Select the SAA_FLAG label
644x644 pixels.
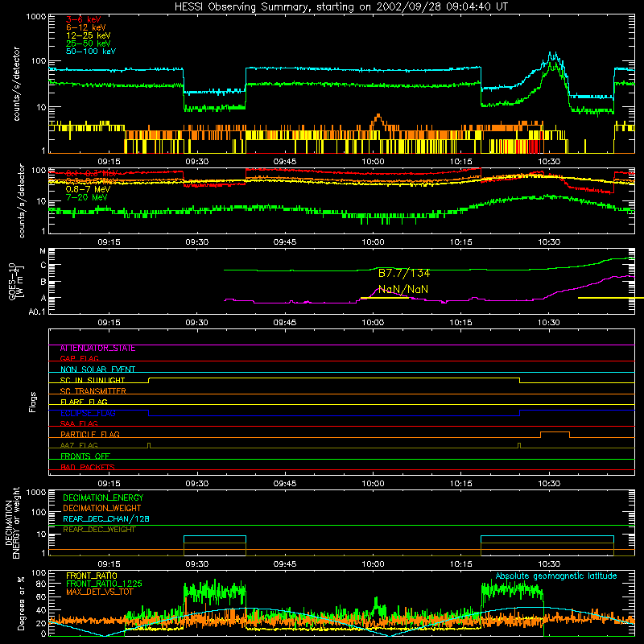click(x=79, y=423)
